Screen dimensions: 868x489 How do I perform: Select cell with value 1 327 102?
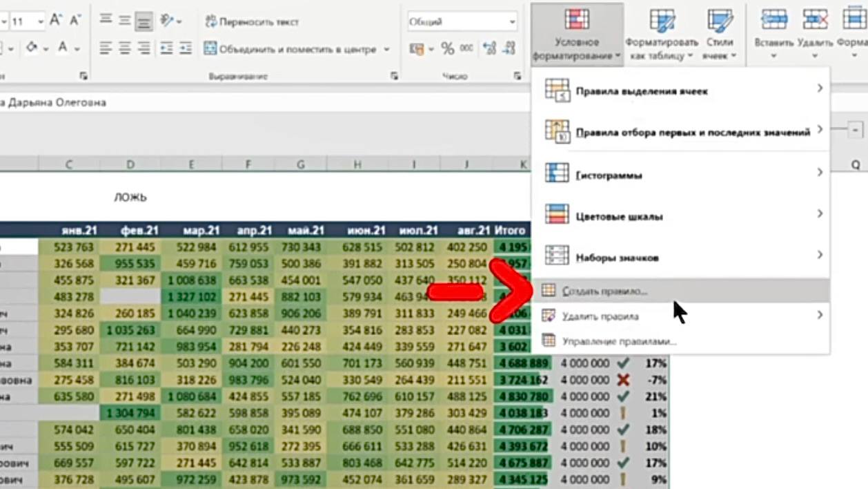click(191, 297)
